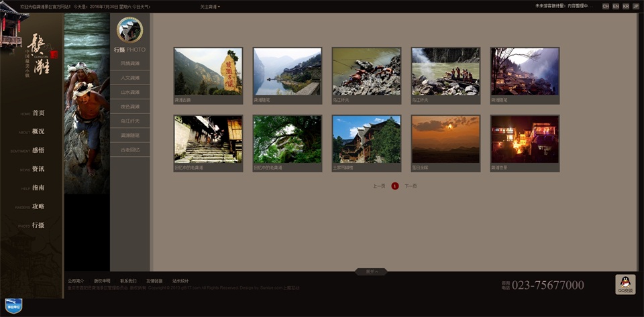Viewport: 644px width, 317px height.
Task: Click the circular photo emblem above 行摄
Action: pyautogui.click(x=129, y=29)
